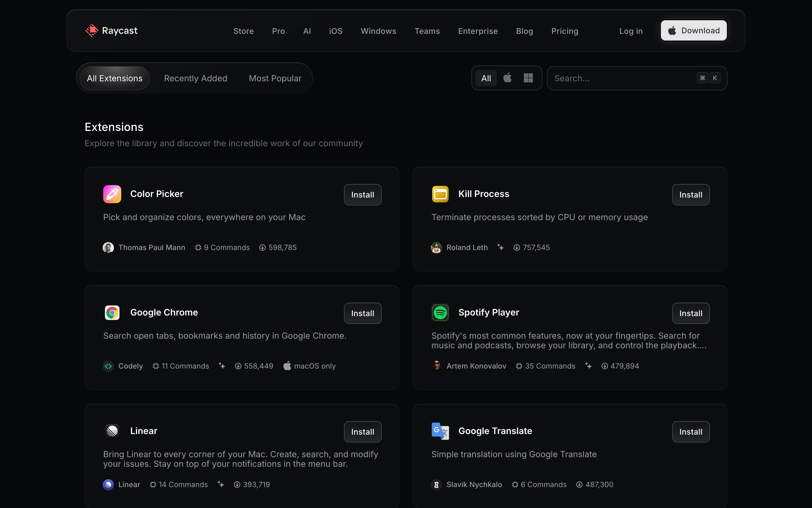812x508 pixels.
Task: Open the Spotify Player title link
Action: click(x=489, y=312)
